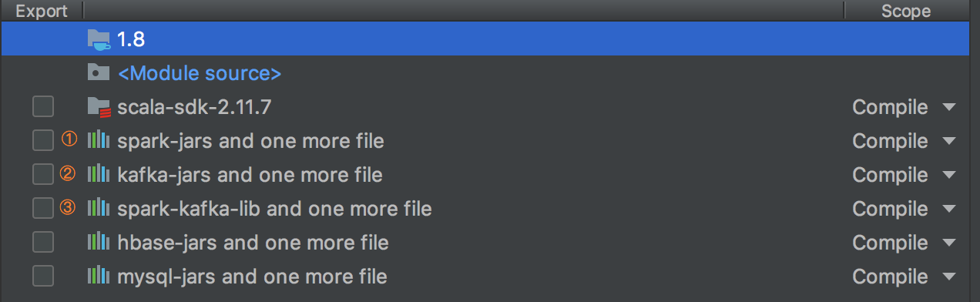Image resolution: width=980 pixels, height=302 pixels.
Task: Click the Module source folder icon
Action: [x=99, y=73]
